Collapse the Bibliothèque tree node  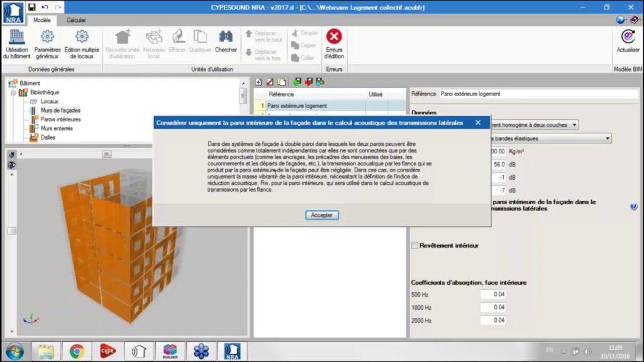(x=13, y=92)
